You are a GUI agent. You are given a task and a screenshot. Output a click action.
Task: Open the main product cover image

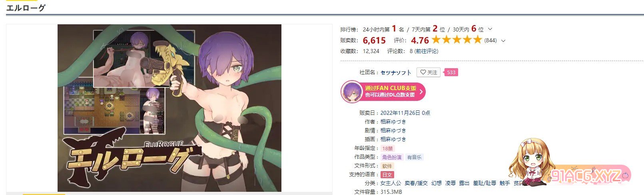pos(169,108)
